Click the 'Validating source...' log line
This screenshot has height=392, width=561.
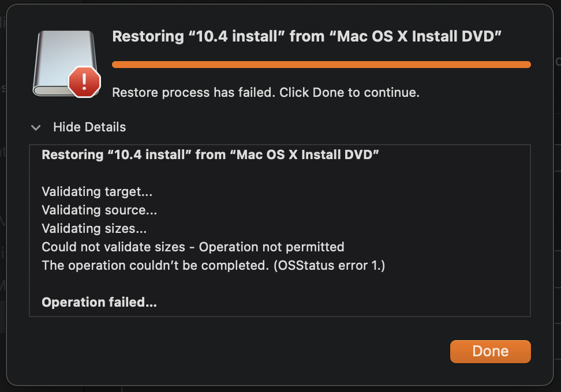(x=99, y=210)
